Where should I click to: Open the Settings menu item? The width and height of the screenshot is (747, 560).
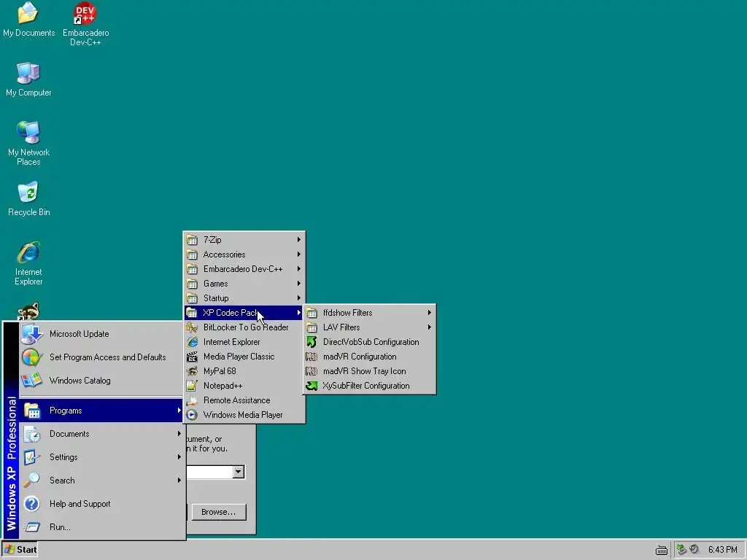click(101, 457)
